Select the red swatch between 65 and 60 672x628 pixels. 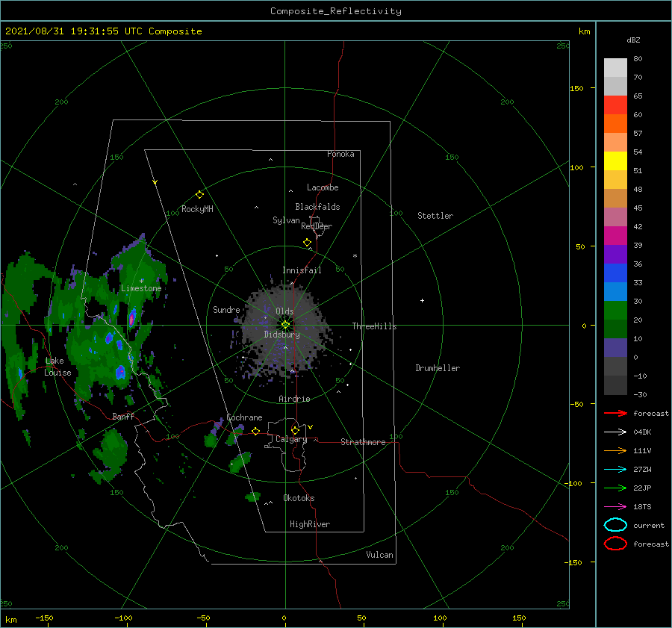[615, 105]
